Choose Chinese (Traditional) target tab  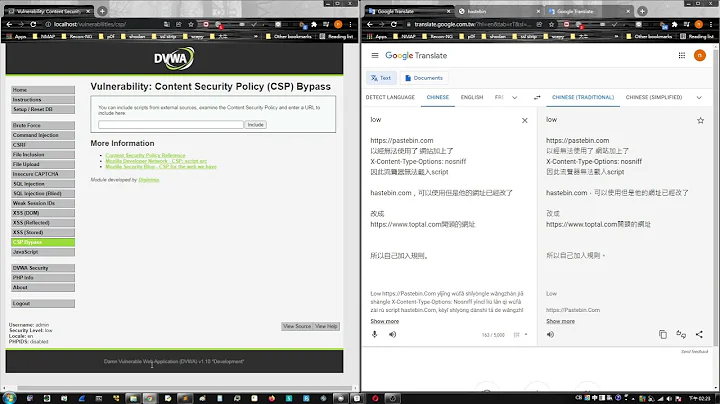[583, 97]
